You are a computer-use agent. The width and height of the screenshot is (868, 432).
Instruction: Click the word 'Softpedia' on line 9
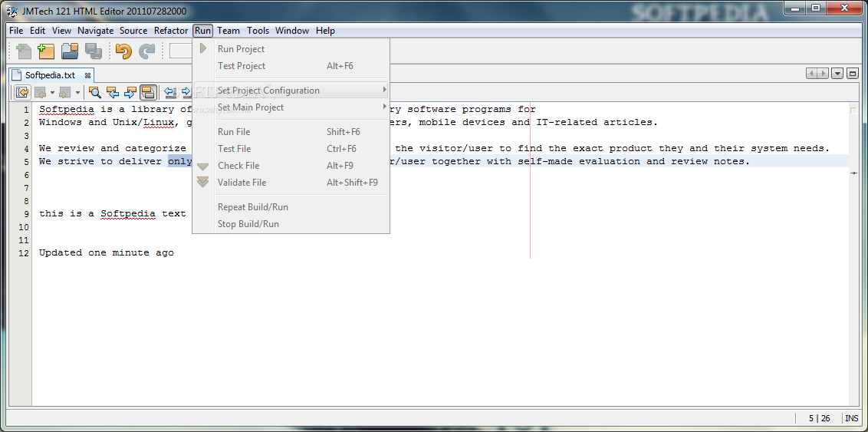click(x=128, y=214)
